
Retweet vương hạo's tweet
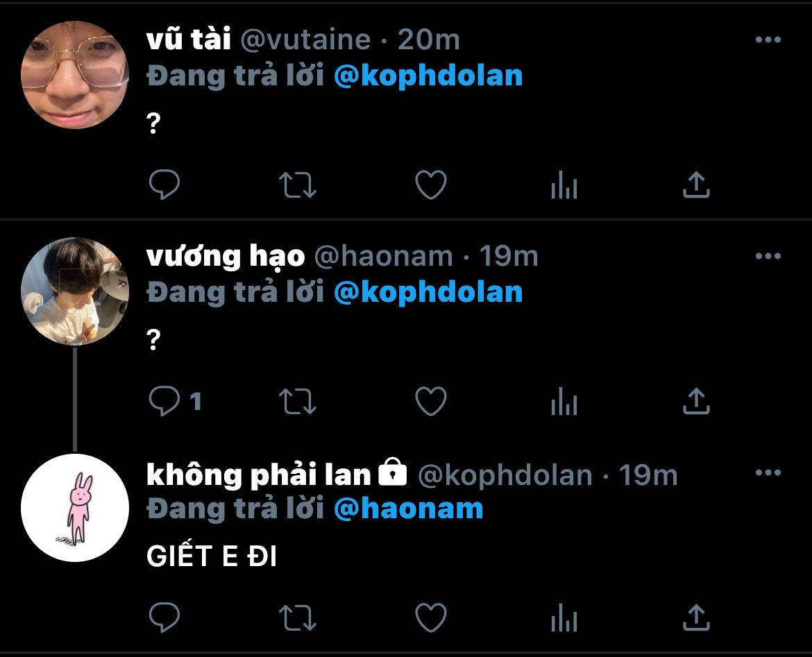click(298, 401)
